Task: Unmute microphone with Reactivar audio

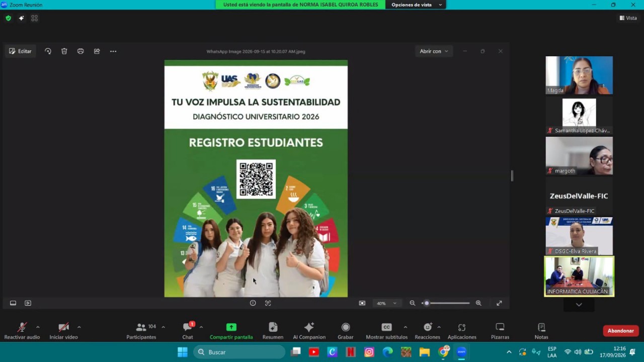Action: pyautogui.click(x=22, y=331)
